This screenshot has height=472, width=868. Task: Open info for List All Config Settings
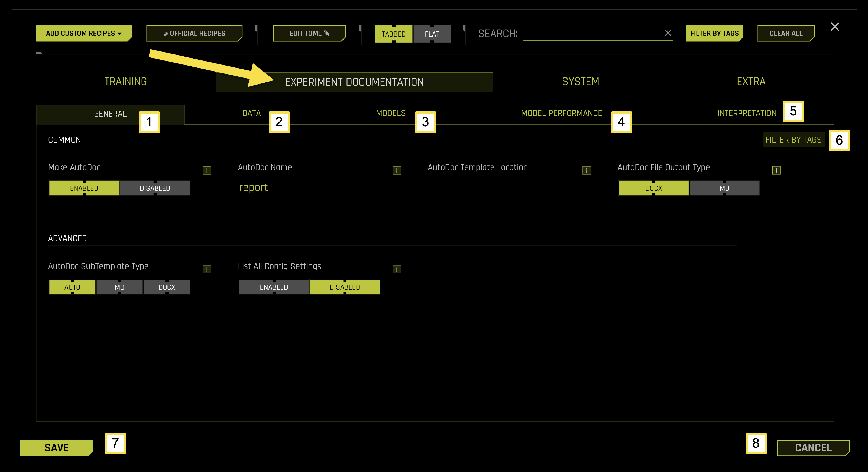pyautogui.click(x=397, y=269)
